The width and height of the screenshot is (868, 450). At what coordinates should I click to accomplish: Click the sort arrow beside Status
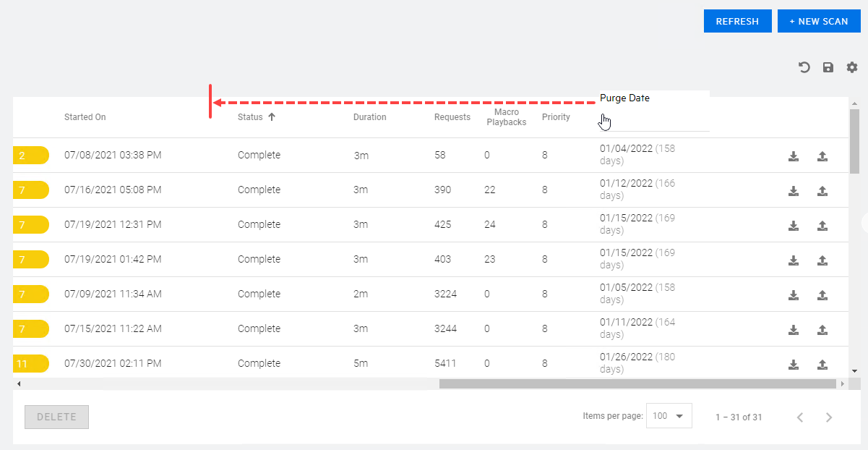[272, 117]
